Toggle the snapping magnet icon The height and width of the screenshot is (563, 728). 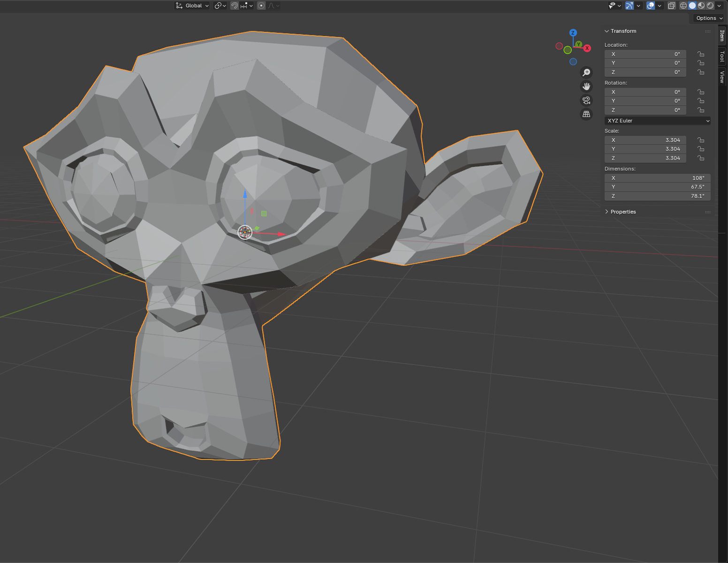click(x=235, y=6)
